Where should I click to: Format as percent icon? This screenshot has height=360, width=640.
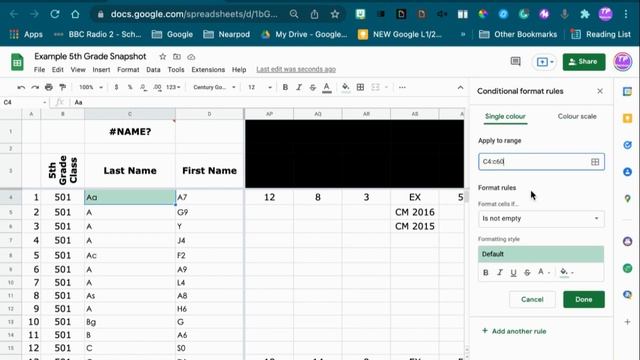[x=130, y=87]
